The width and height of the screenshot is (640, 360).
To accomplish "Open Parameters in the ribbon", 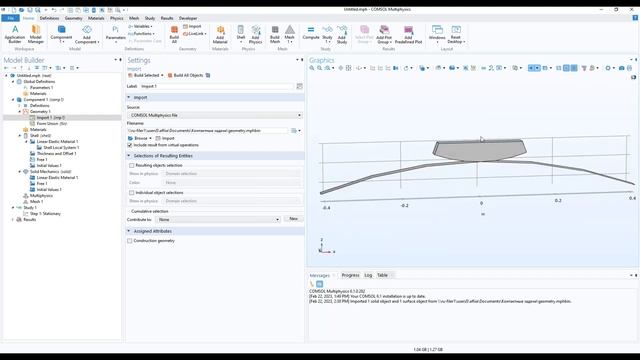I will point(116,33).
